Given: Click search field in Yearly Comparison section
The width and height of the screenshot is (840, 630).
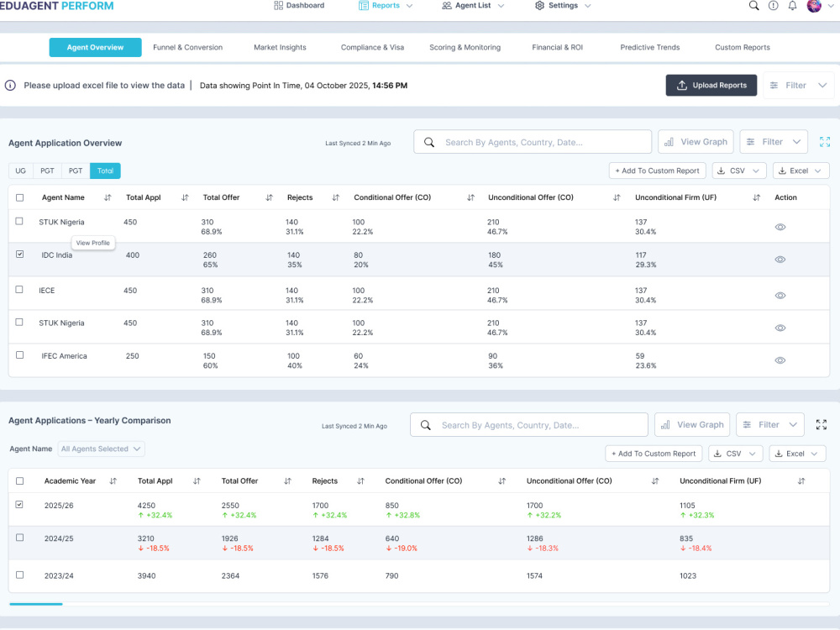Looking at the screenshot, I should [x=528, y=425].
